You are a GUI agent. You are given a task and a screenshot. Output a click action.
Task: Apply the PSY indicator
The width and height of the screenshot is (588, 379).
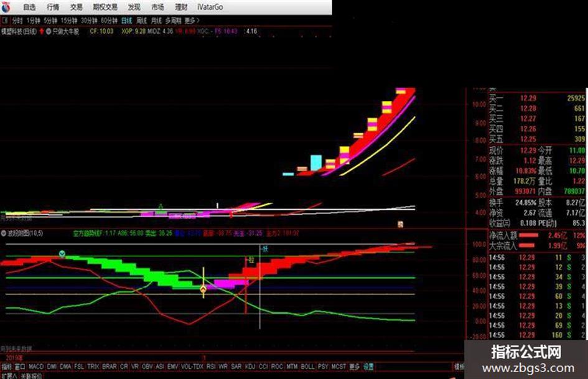323,367
